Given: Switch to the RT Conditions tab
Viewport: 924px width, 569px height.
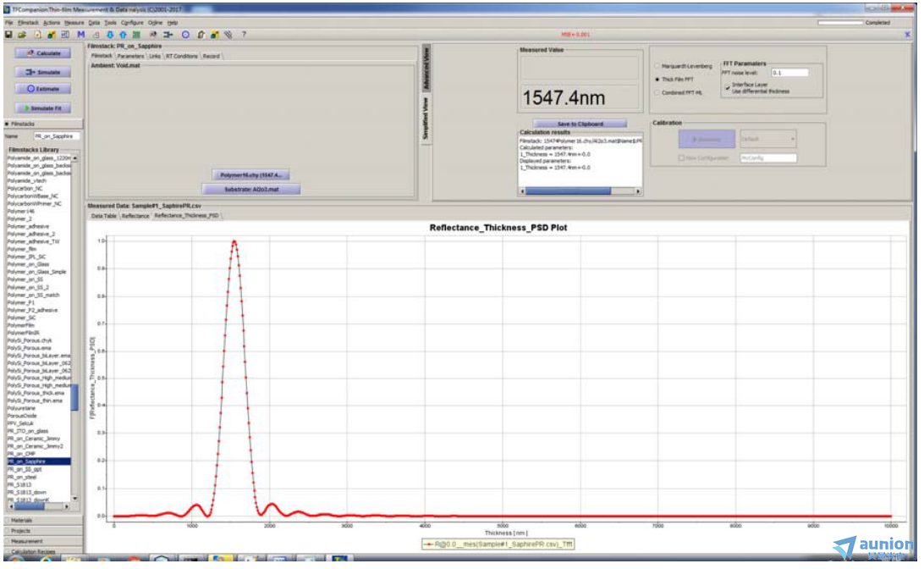Looking at the screenshot, I should (181, 56).
